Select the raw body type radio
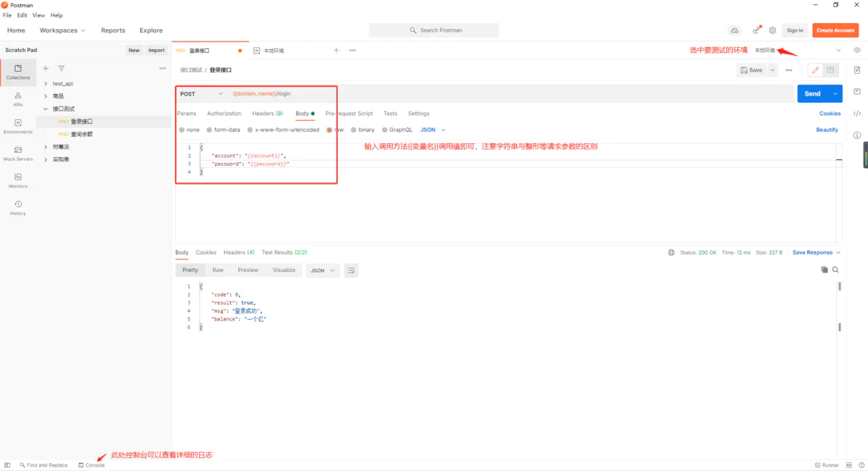This screenshot has height=471, width=868. 329,130
